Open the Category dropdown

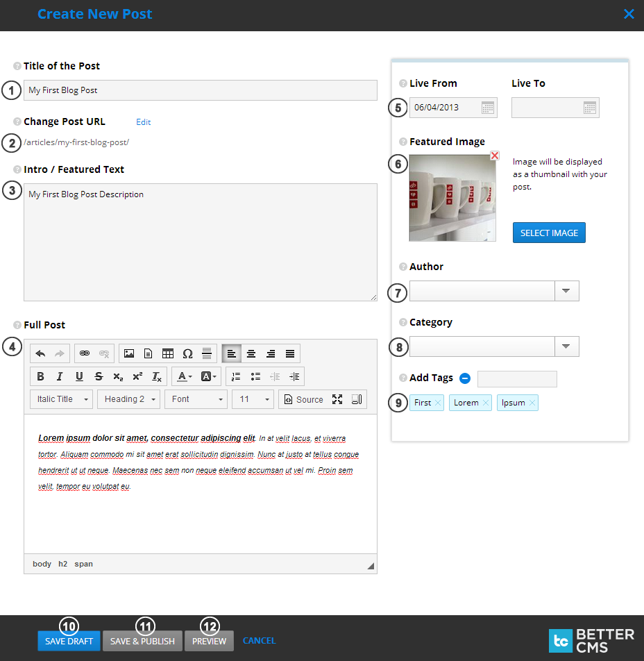click(566, 346)
